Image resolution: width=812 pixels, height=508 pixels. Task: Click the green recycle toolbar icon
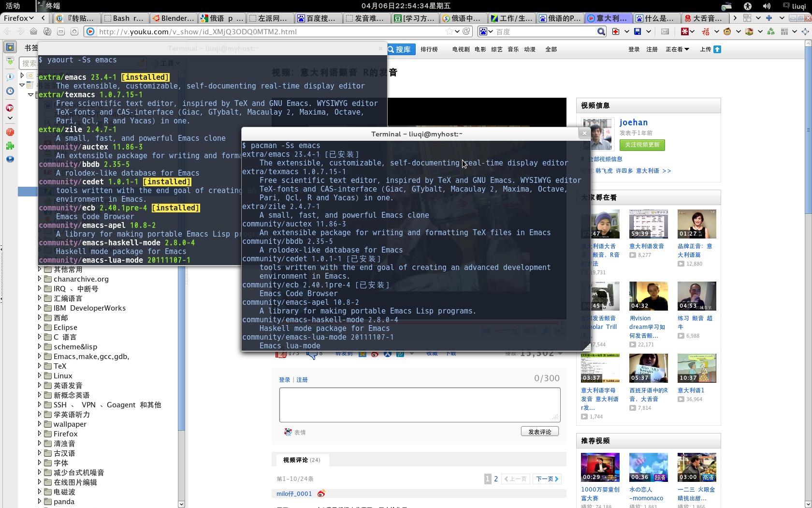point(771,31)
